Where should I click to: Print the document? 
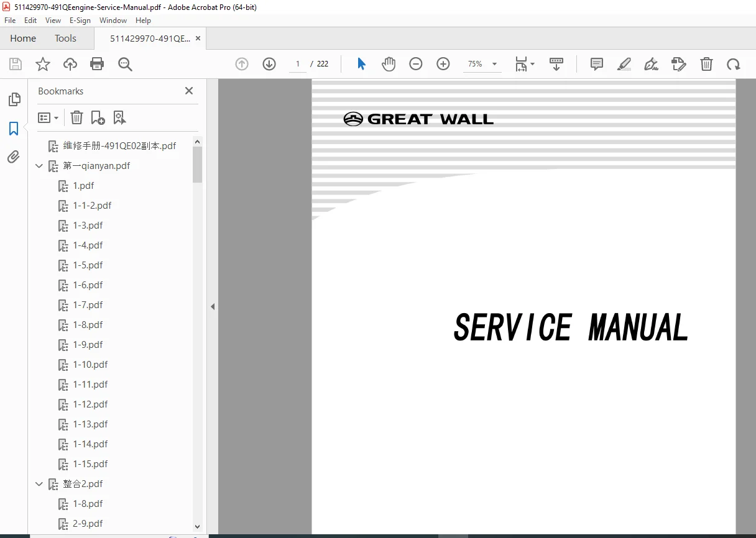[97, 64]
